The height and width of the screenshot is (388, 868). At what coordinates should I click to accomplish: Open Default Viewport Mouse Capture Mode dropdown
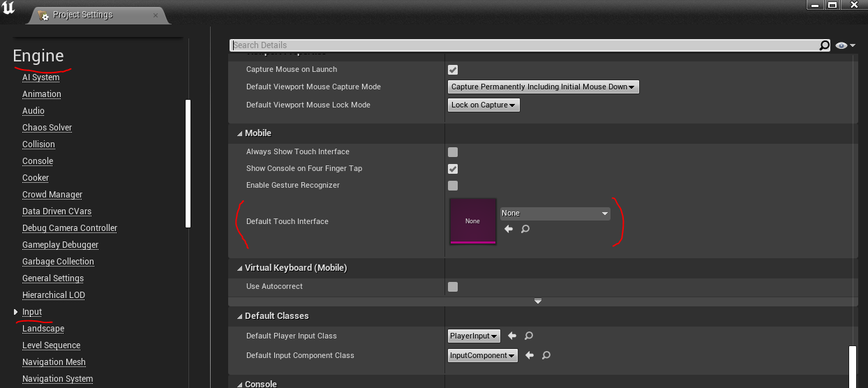(x=543, y=87)
